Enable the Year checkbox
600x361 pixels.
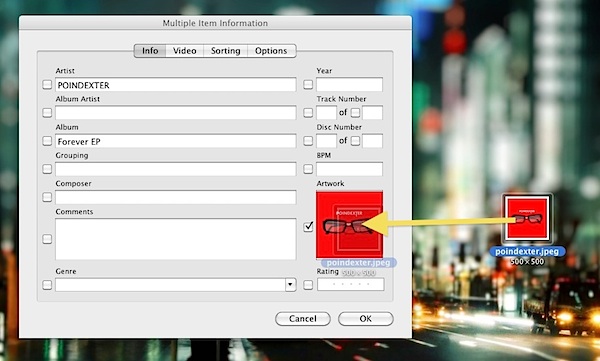[x=308, y=84]
